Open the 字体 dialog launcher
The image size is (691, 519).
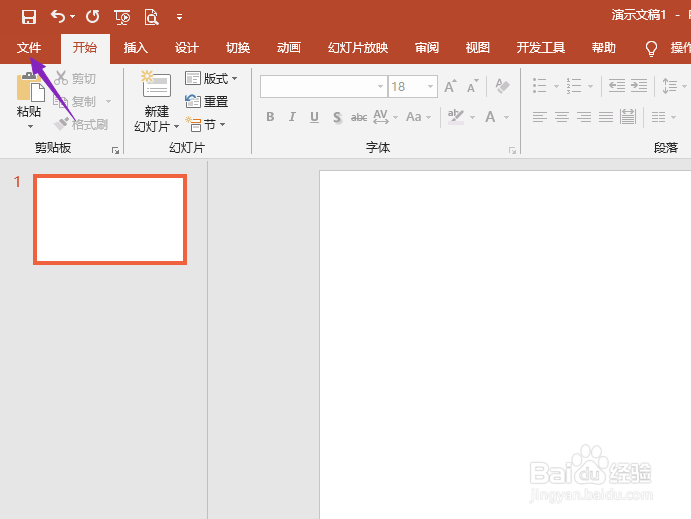tap(512, 151)
